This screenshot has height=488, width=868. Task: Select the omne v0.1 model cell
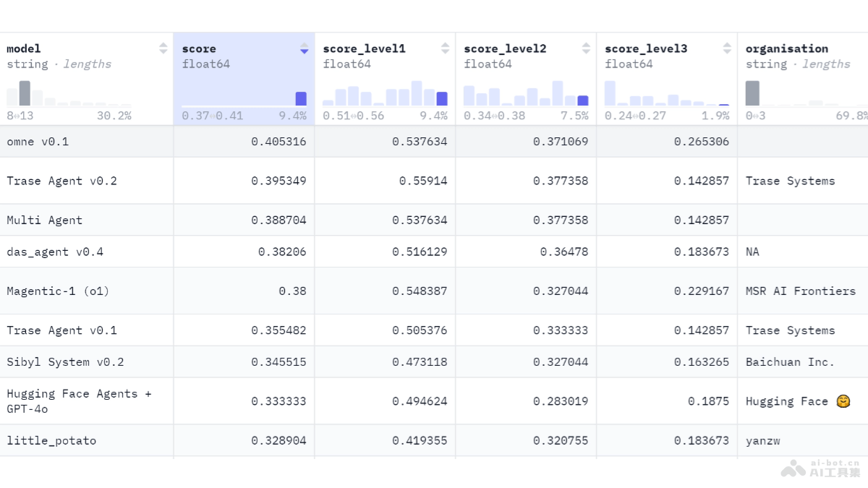coord(38,142)
